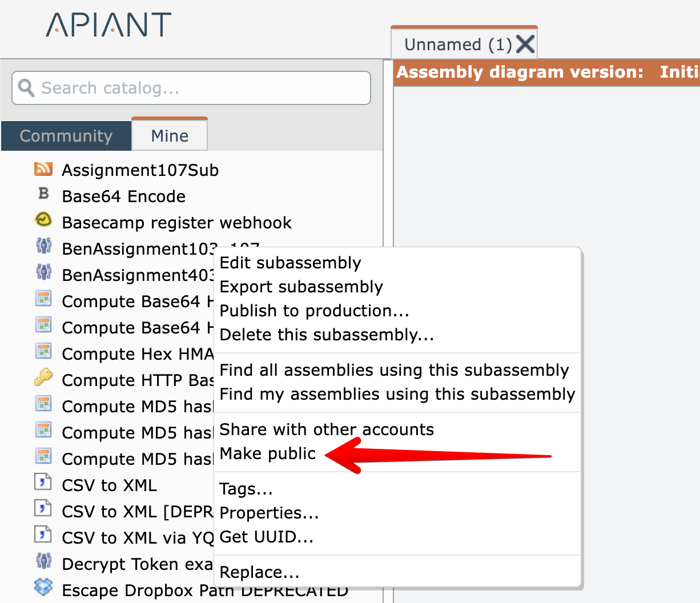Screen dimensions: 700x603
Task: Open Properties... from the context menu
Action: pyautogui.click(x=269, y=513)
